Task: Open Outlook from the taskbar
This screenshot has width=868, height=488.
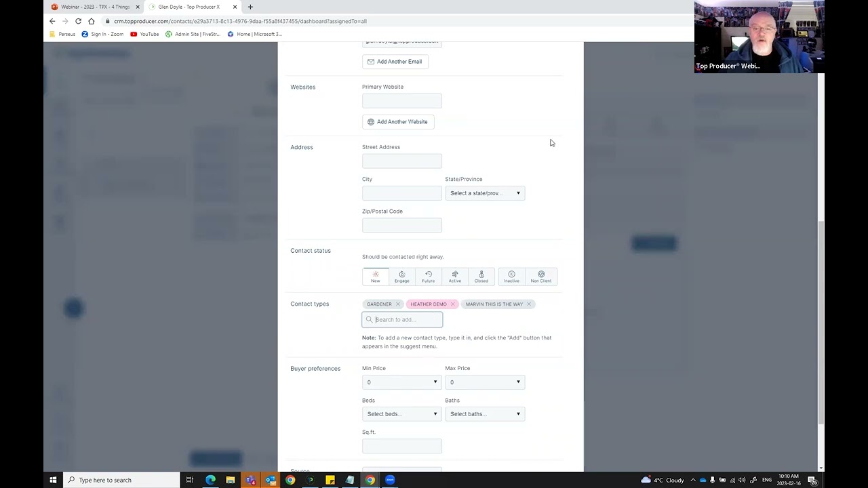Action: (x=270, y=480)
